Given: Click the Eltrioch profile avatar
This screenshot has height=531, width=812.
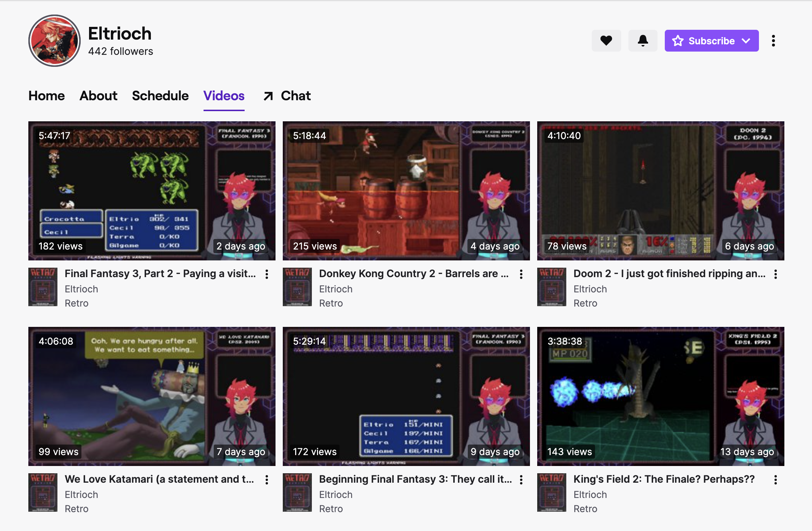Looking at the screenshot, I should (55, 41).
